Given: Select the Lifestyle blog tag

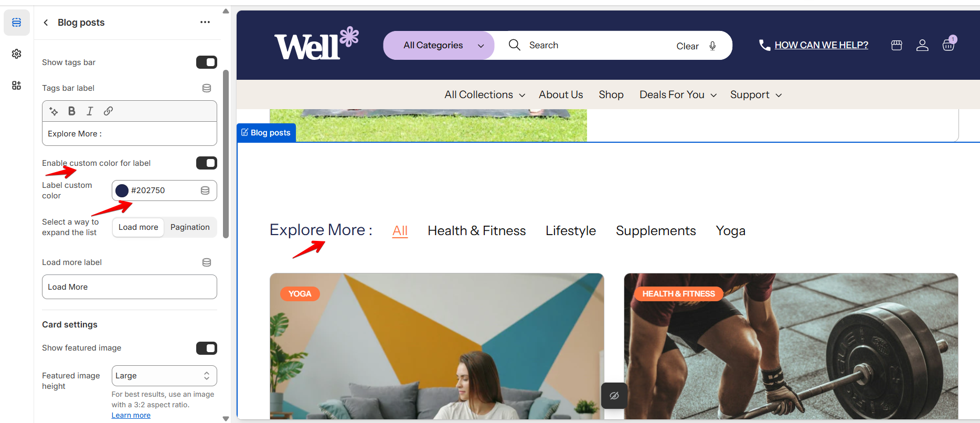Looking at the screenshot, I should tap(571, 230).
